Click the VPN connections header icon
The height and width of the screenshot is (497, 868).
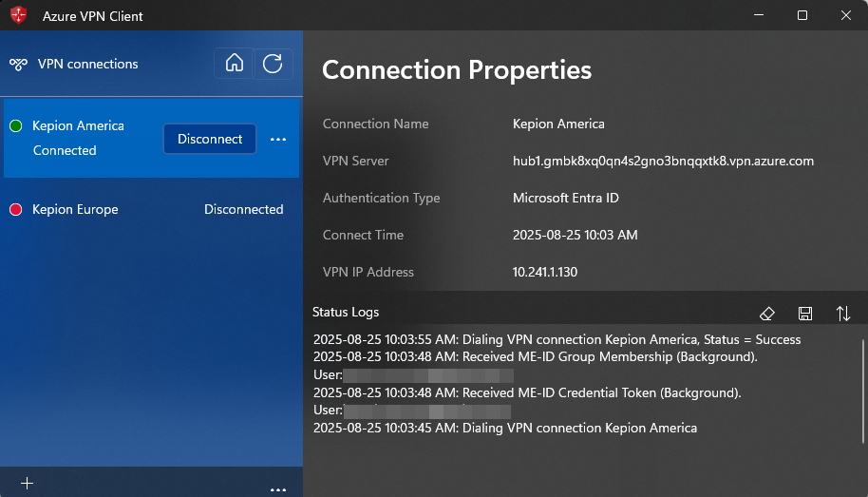(x=19, y=65)
